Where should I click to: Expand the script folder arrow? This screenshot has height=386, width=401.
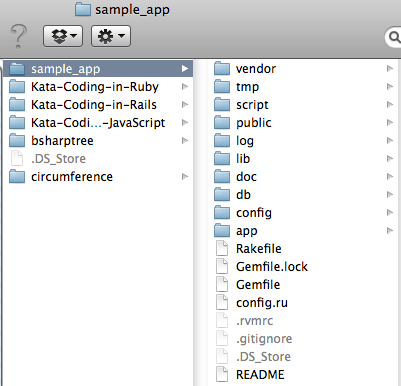[x=389, y=105]
